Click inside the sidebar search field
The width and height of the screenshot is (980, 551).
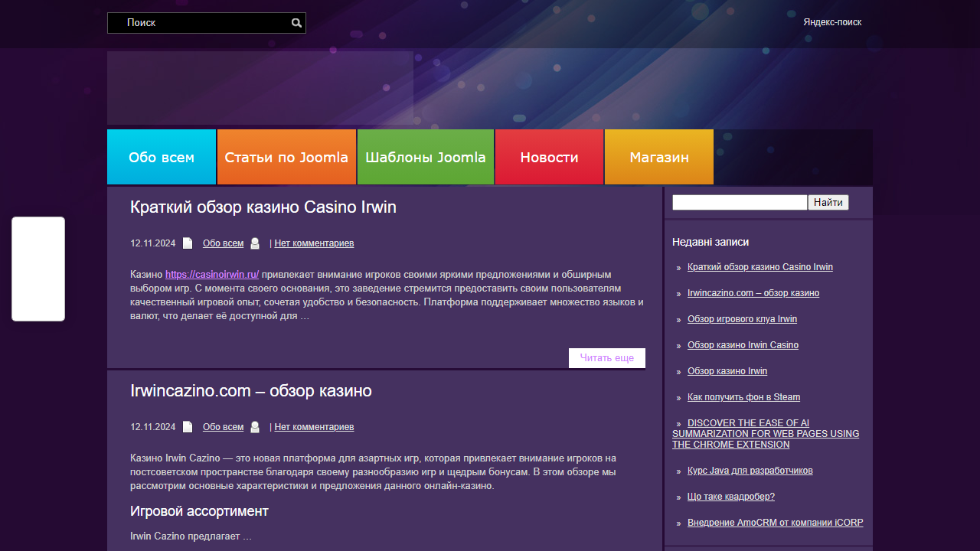tap(739, 202)
